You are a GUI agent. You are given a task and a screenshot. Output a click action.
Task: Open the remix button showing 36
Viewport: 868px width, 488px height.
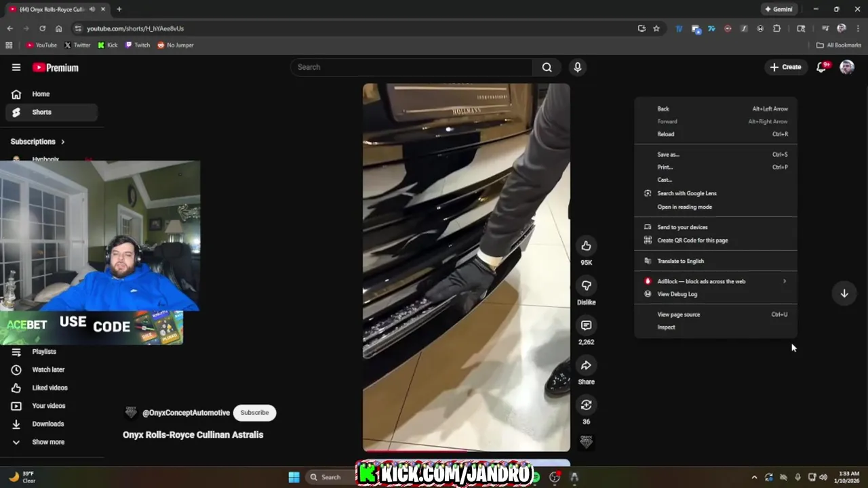click(x=586, y=405)
